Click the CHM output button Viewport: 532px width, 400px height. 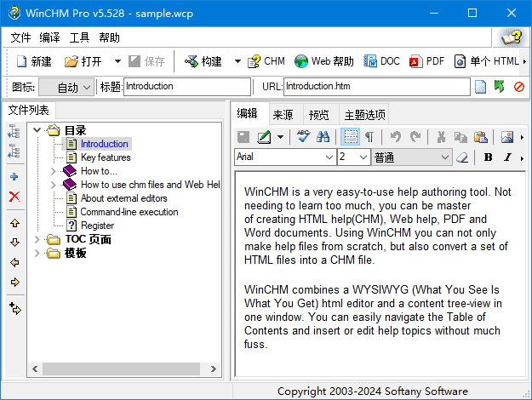(x=266, y=61)
